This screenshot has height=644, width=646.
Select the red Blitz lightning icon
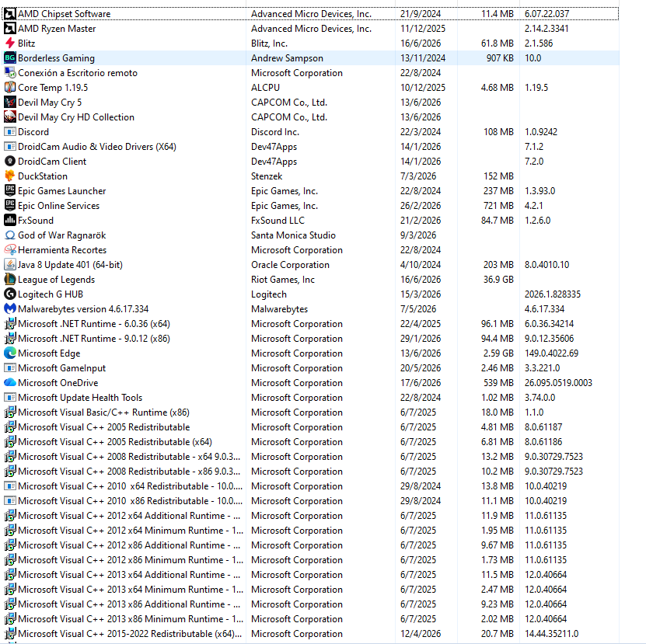point(10,44)
